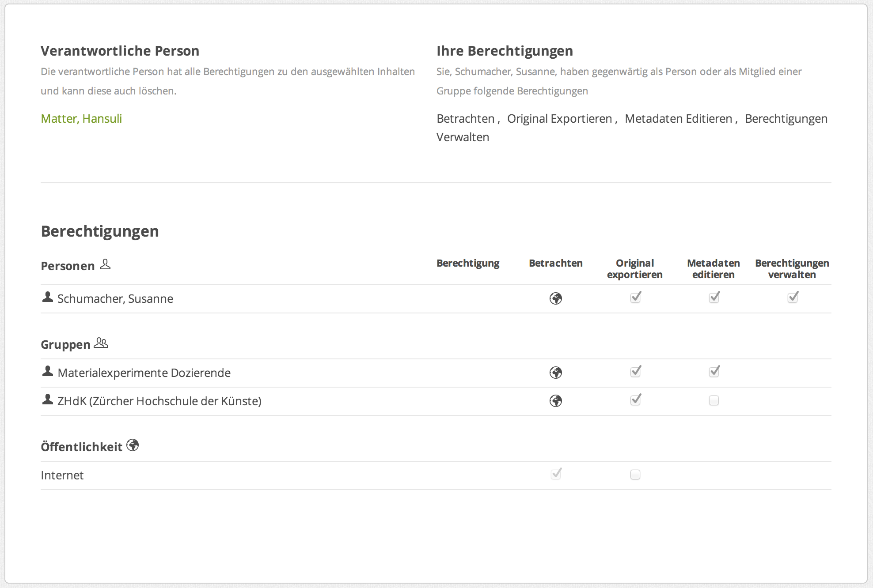Uncheck Metadaten editieren for Materialexperimente Dozierende
The image size is (873, 588).
[x=714, y=372]
